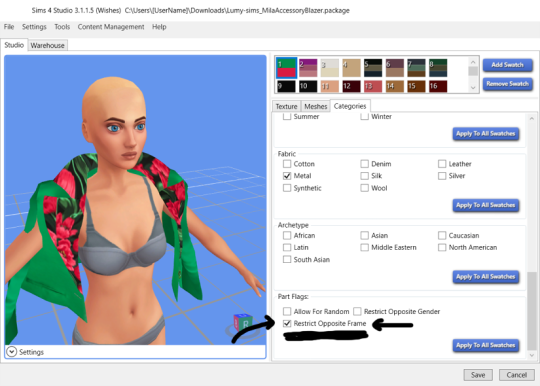The image size is (540, 386).
Task: Click the Add Swatch button
Action: (x=507, y=65)
